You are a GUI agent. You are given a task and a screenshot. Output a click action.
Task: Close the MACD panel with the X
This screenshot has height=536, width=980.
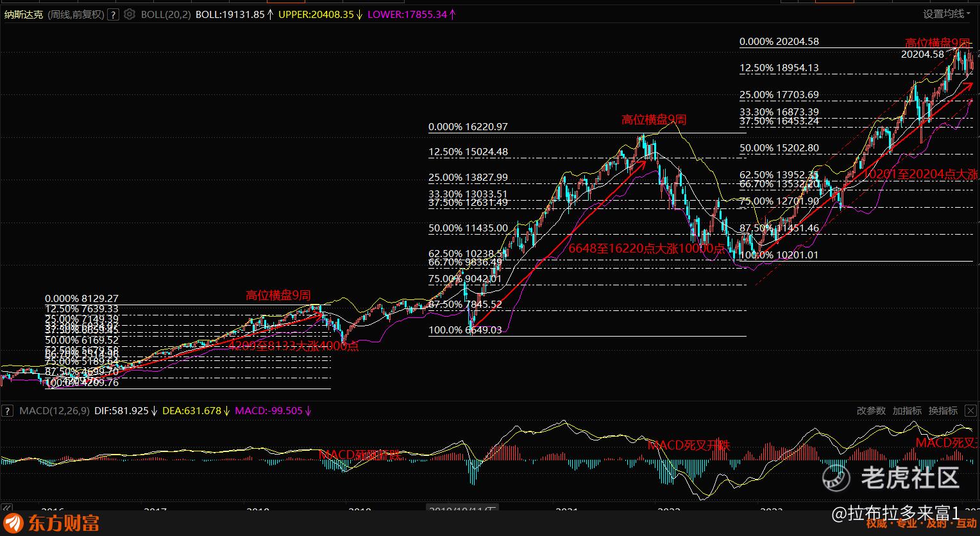pos(970,410)
